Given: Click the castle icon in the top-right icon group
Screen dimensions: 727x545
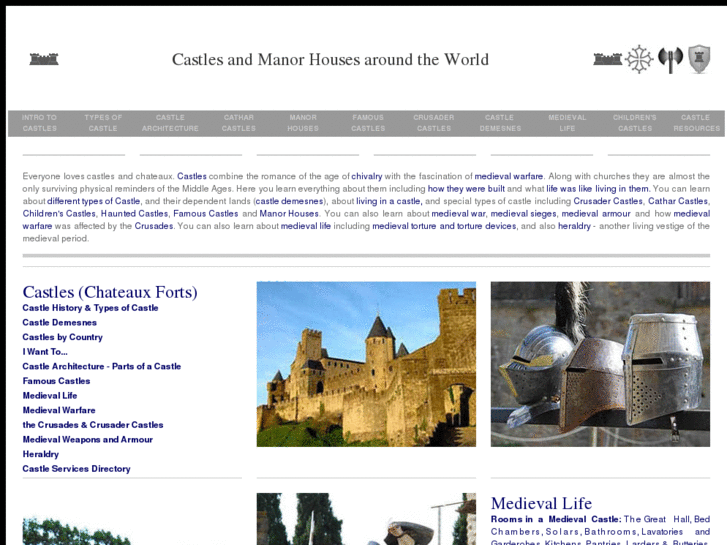Looking at the screenshot, I should pos(607,59).
